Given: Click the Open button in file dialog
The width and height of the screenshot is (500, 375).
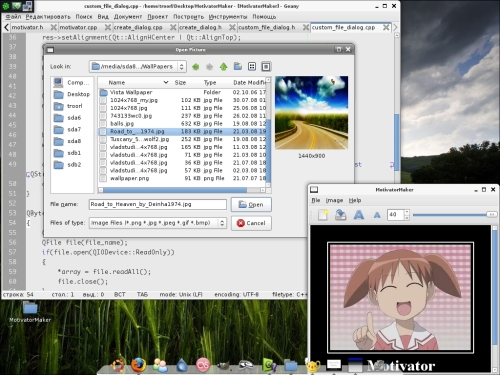Looking at the screenshot, I should coord(251,204).
